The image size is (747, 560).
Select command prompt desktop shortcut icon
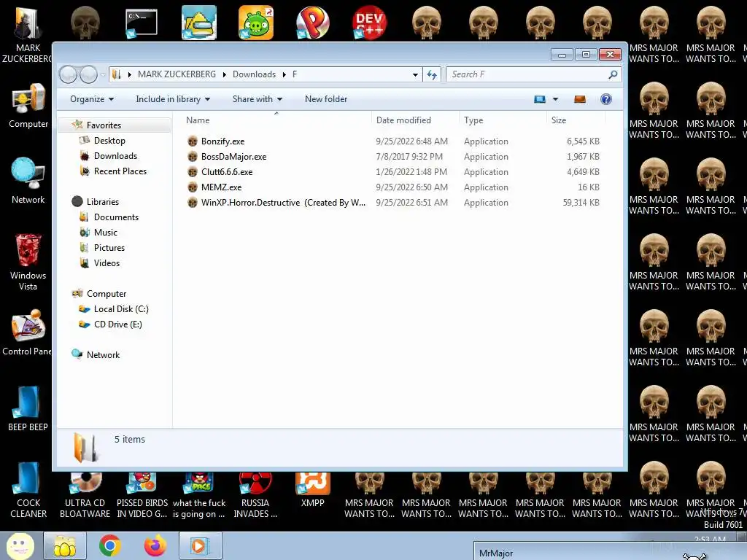coord(142,23)
